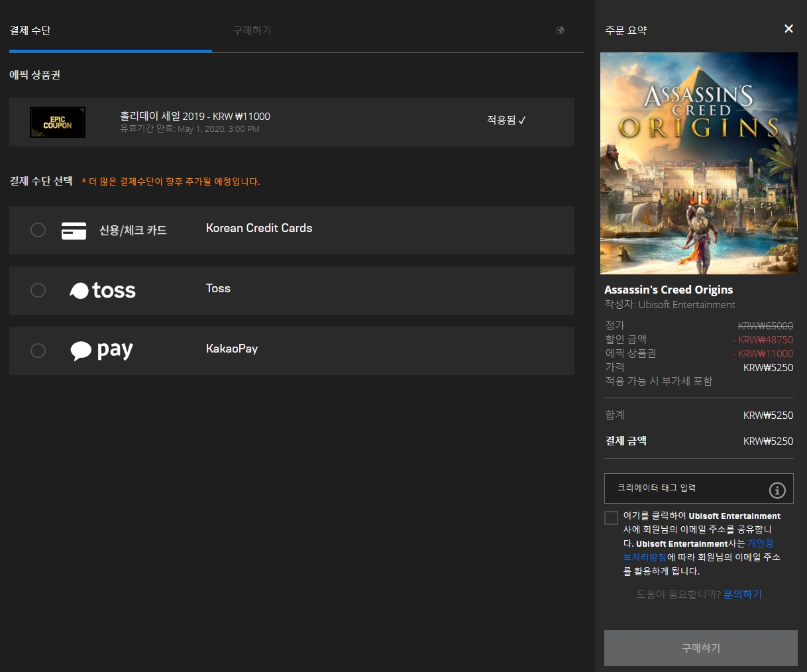Click the globe language icon
The width and height of the screenshot is (807, 672).
pos(560,30)
